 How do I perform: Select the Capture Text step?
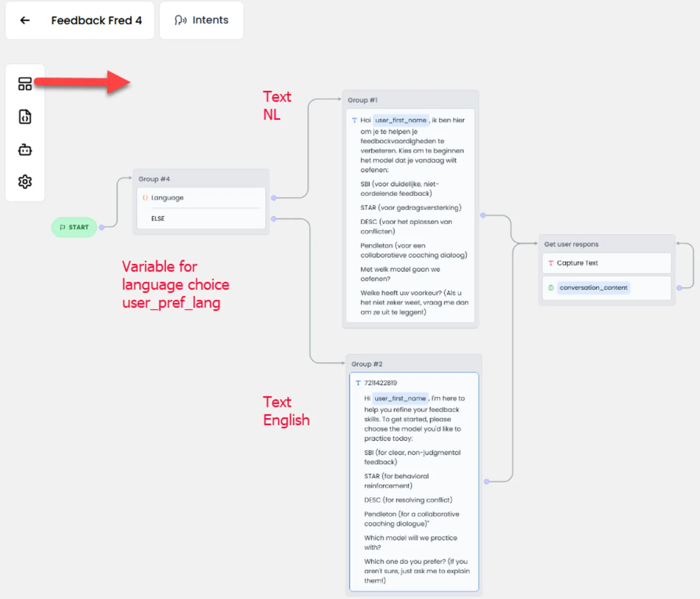pyautogui.click(x=577, y=263)
